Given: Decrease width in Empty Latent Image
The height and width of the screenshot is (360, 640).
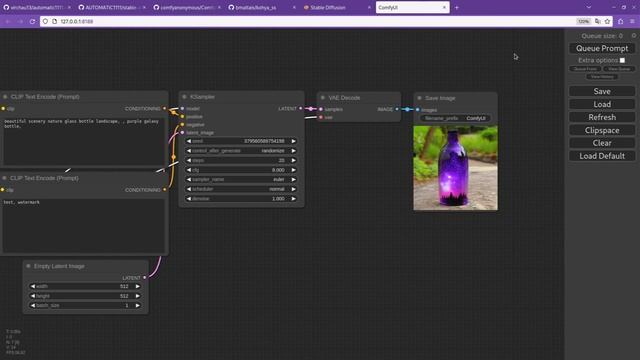Looking at the screenshot, I should pyautogui.click(x=33, y=287).
